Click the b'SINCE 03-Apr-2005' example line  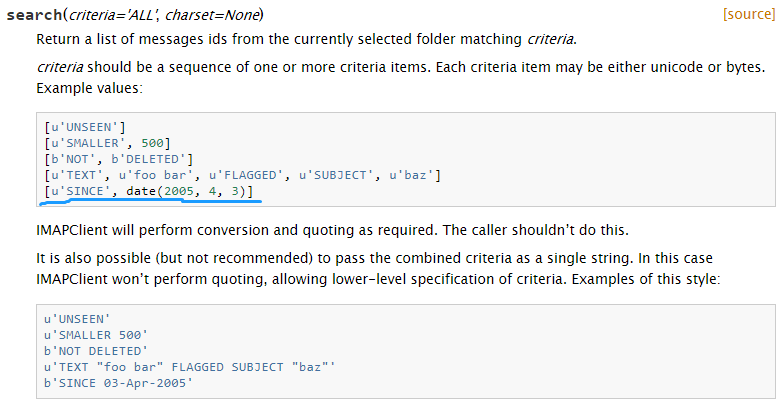coord(118,383)
